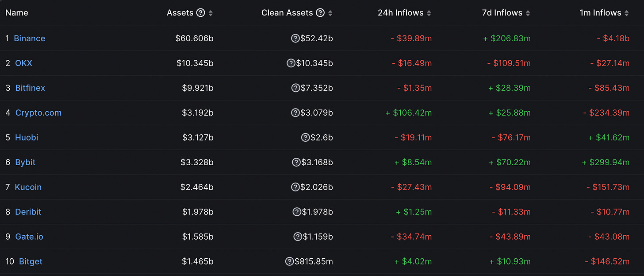Image resolution: width=644 pixels, height=276 pixels.
Task: Click Bybit 24h inflow + $8.54m
Action: (x=413, y=163)
